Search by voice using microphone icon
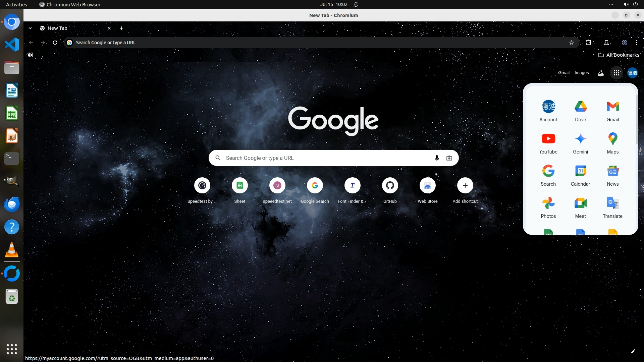The height and width of the screenshot is (362, 644). point(436,158)
